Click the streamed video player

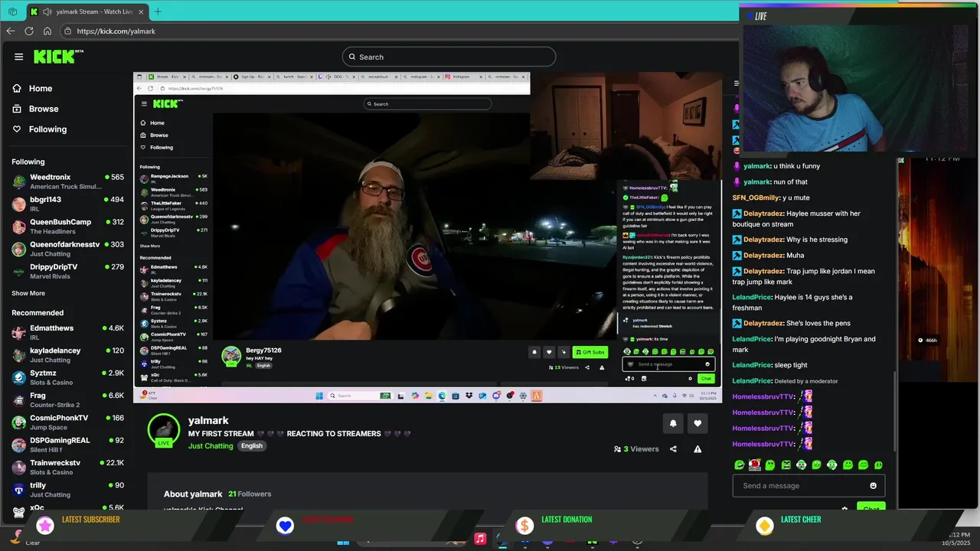pos(427,237)
